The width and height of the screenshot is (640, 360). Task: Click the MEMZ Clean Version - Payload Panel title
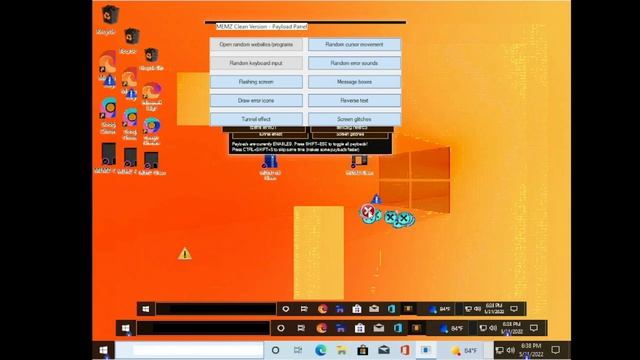(x=262, y=27)
